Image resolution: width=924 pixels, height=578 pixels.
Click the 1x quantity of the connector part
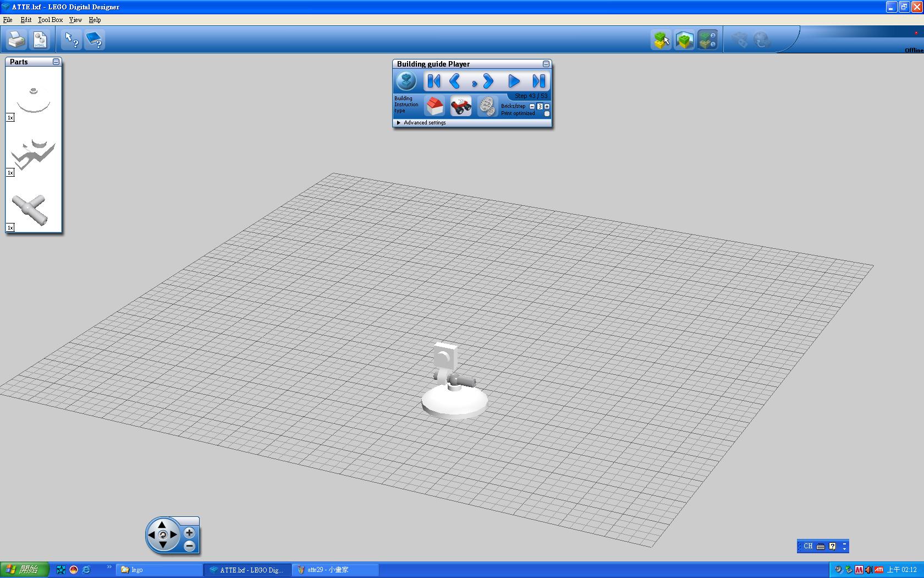point(10,227)
